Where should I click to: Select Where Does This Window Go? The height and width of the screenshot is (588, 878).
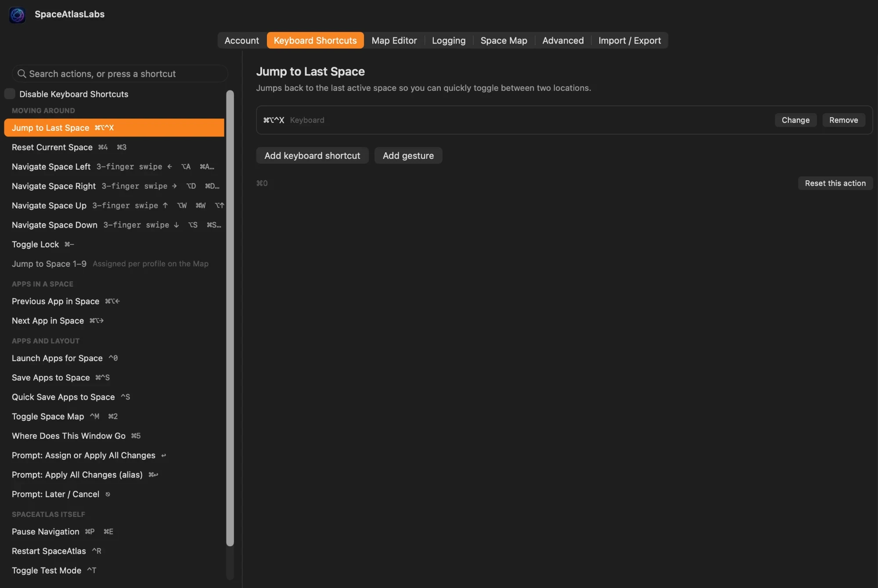(x=114, y=436)
